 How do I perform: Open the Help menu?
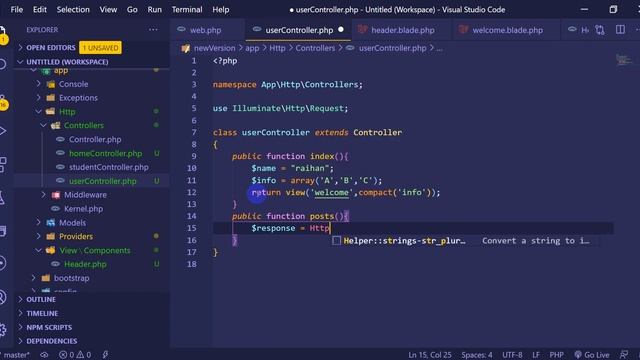[220, 9]
